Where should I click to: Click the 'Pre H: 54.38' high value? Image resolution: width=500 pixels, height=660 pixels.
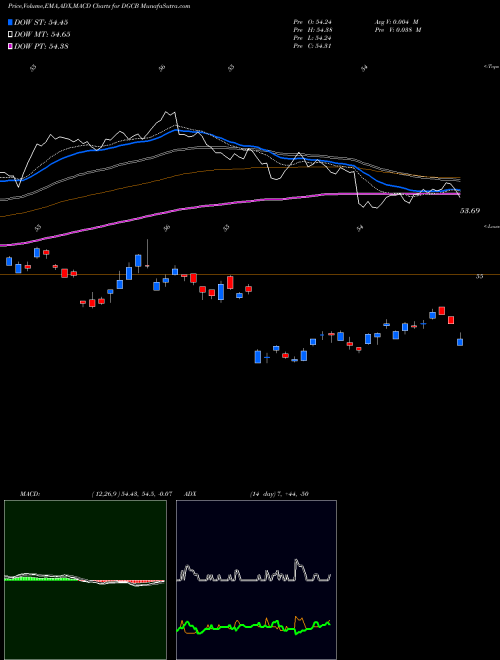click(x=313, y=30)
